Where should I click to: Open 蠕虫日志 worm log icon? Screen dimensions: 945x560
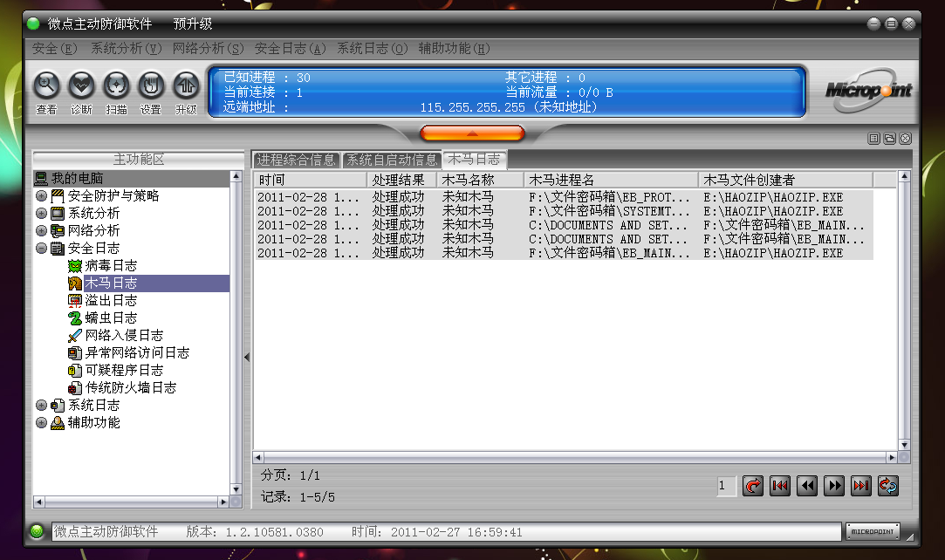point(75,318)
